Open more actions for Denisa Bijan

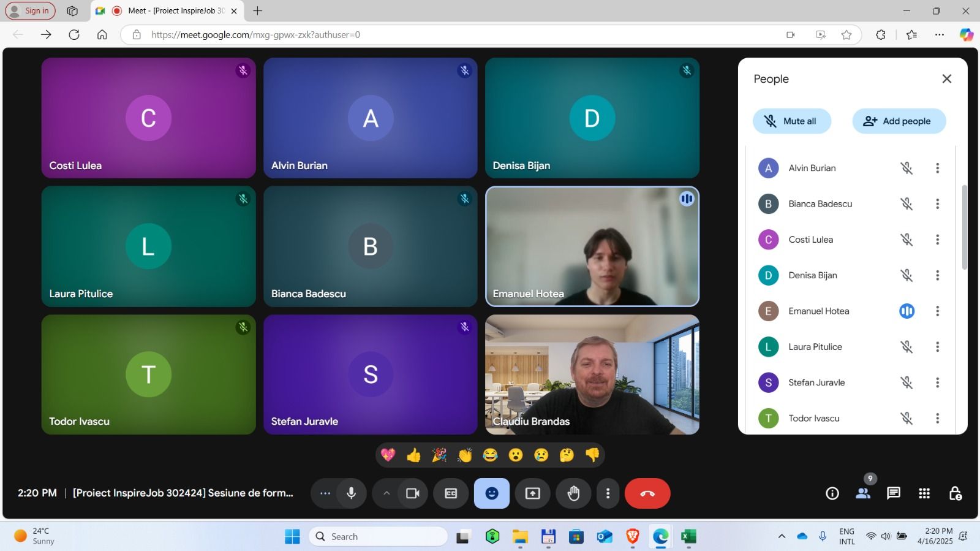pyautogui.click(x=937, y=275)
